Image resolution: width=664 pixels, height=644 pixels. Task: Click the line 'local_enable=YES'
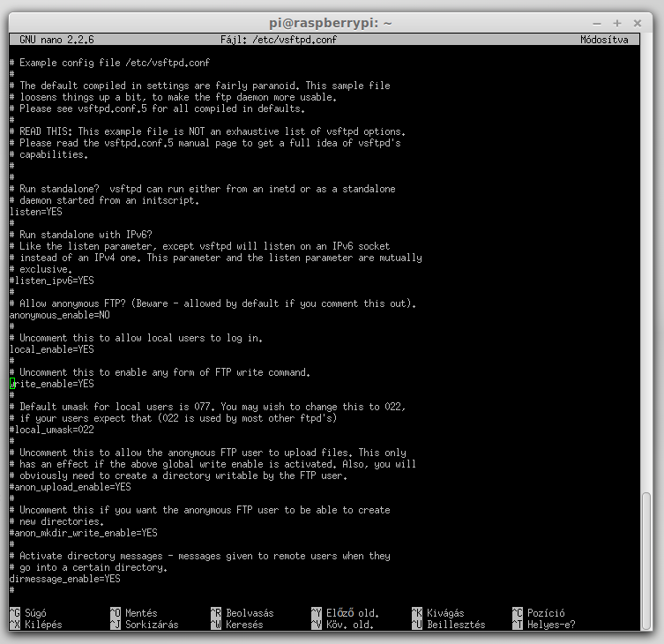coord(52,349)
